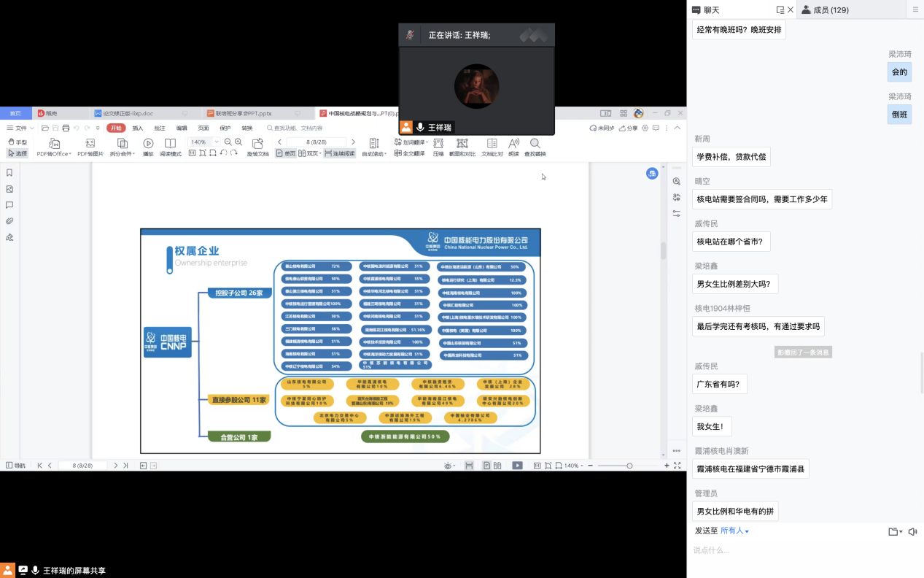
Task: Enter fullscreen via status bar corner icon
Action: pyautogui.click(x=678, y=466)
